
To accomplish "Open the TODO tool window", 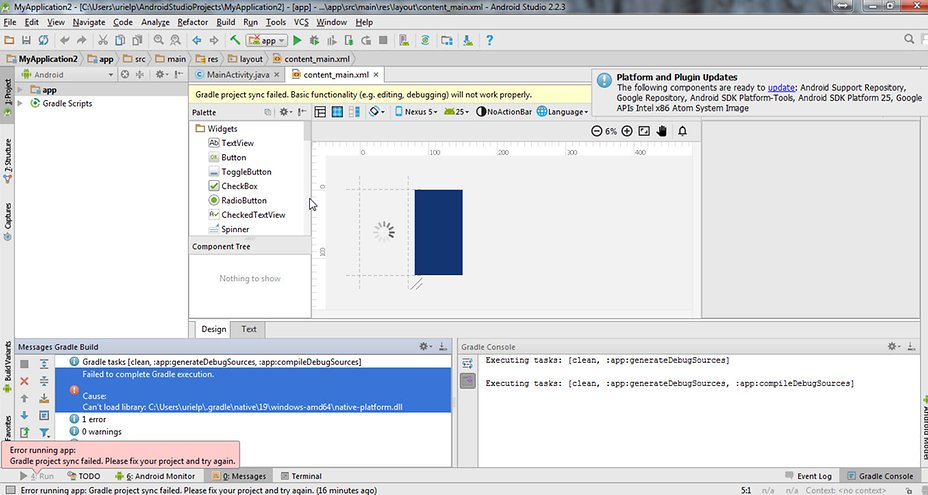I will click(83, 476).
